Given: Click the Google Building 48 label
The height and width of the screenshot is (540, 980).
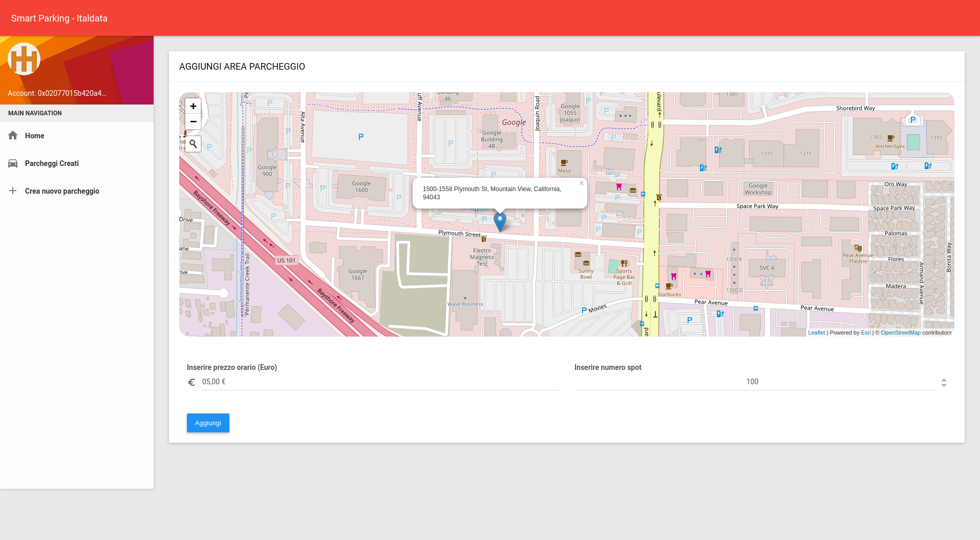Looking at the screenshot, I should coord(492,139).
